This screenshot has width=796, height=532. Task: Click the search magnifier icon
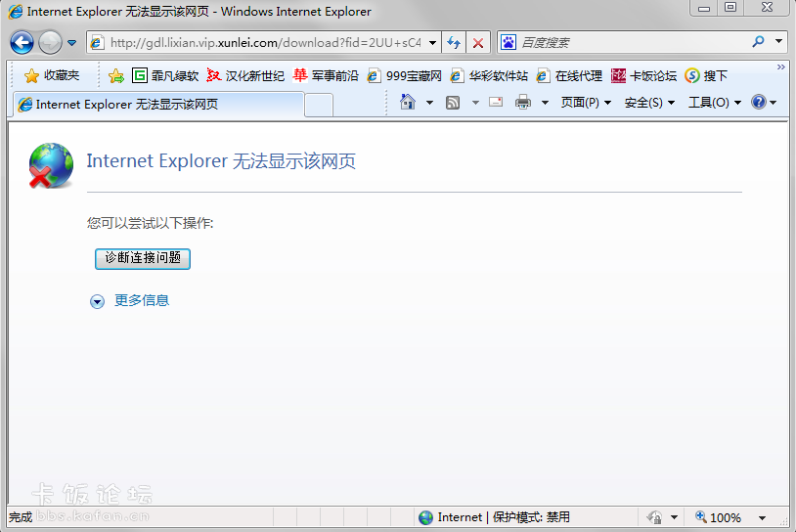click(x=758, y=42)
